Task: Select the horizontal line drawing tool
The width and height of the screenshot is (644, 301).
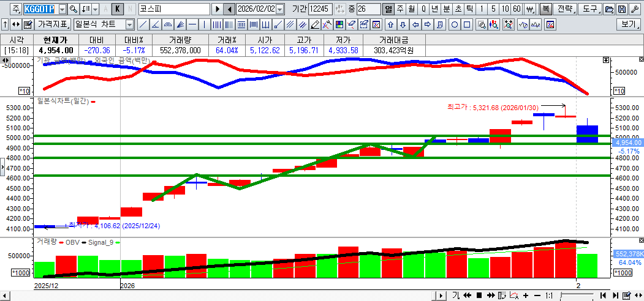Action: point(192,25)
